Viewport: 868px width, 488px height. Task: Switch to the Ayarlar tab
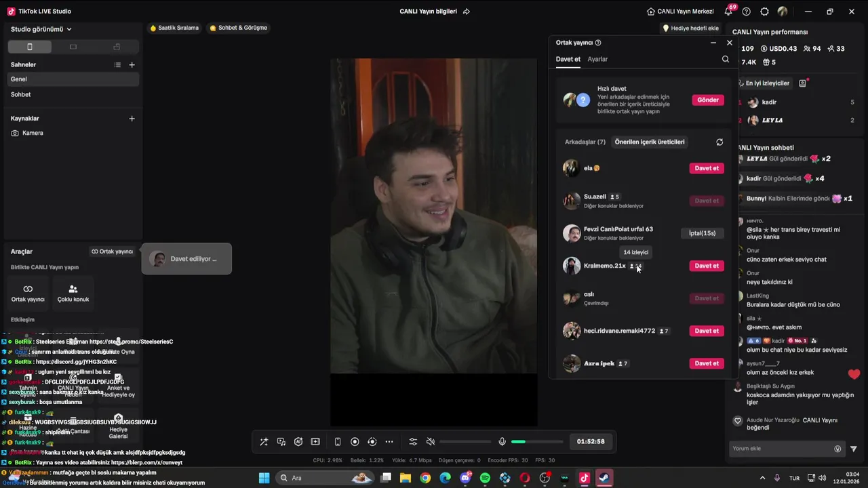597,60
